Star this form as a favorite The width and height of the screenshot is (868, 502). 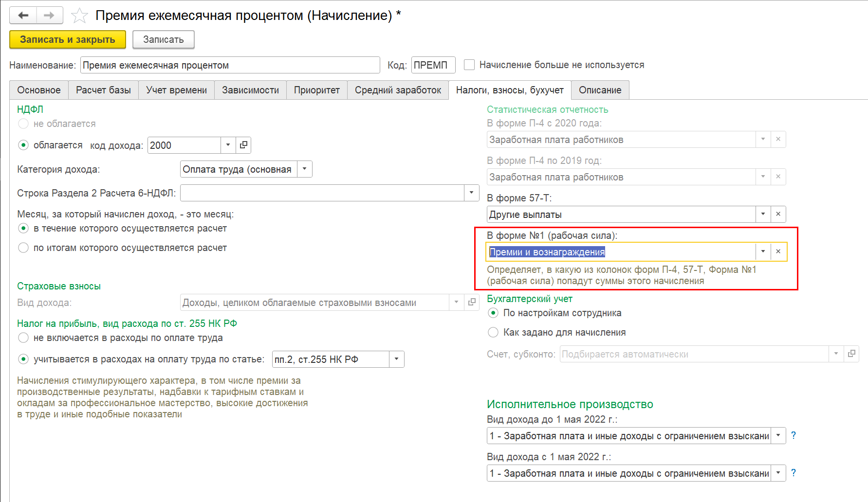[x=79, y=16]
